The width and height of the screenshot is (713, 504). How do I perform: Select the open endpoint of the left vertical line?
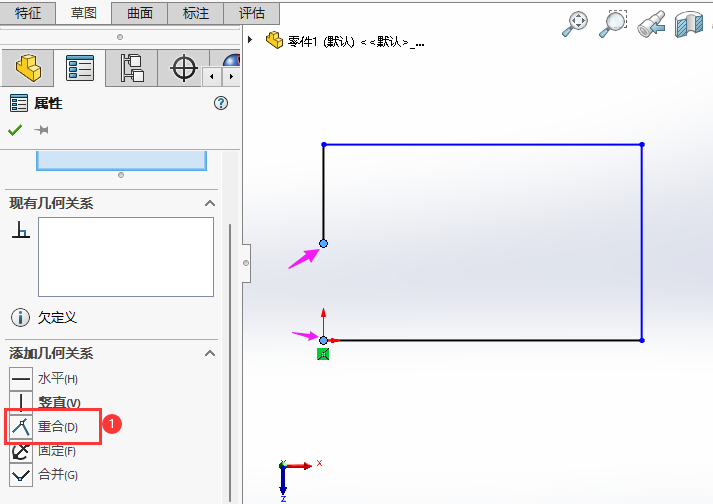point(323,243)
